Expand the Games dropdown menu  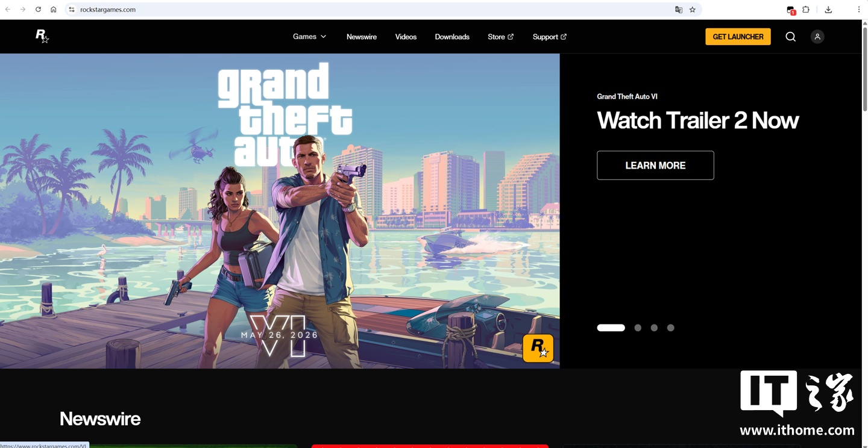point(310,37)
